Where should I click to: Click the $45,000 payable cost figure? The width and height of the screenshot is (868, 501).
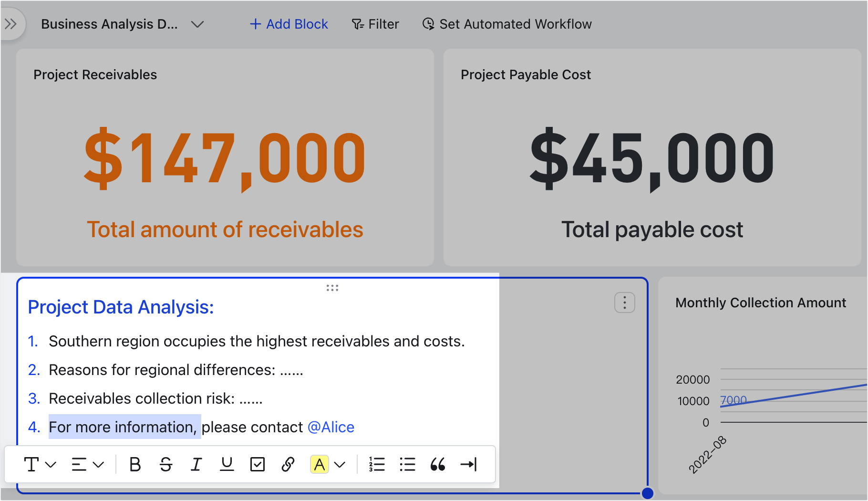coord(652,158)
